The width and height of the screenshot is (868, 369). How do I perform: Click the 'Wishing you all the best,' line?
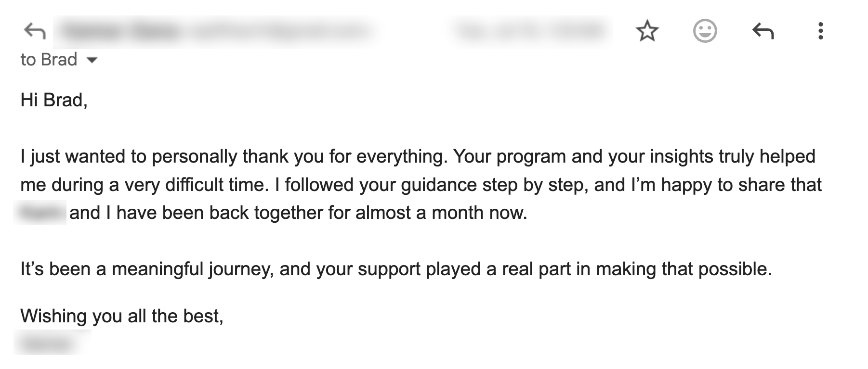coord(121,316)
